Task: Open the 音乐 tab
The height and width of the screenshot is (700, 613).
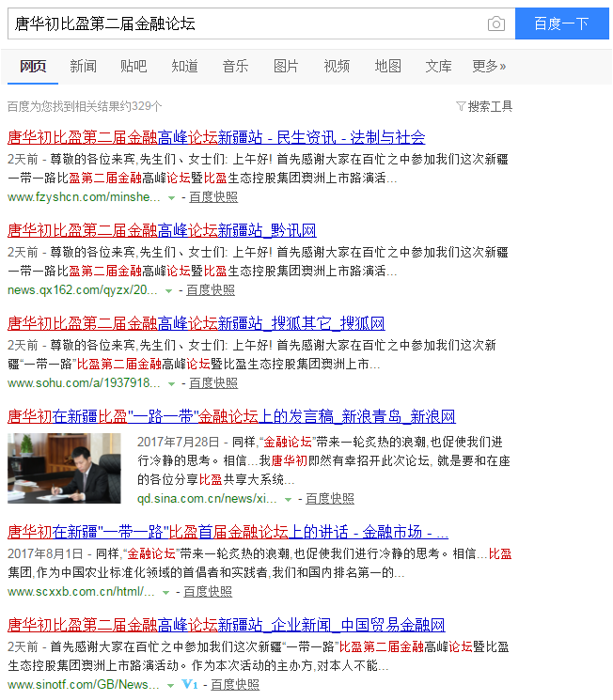Action: pyautogui.click(x=235, y=66)
